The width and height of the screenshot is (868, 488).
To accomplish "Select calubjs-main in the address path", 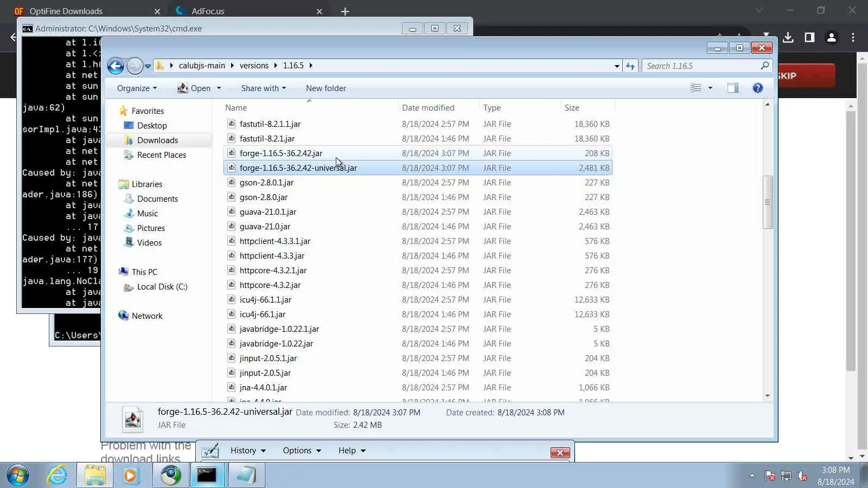I will [x=202, y=66].
